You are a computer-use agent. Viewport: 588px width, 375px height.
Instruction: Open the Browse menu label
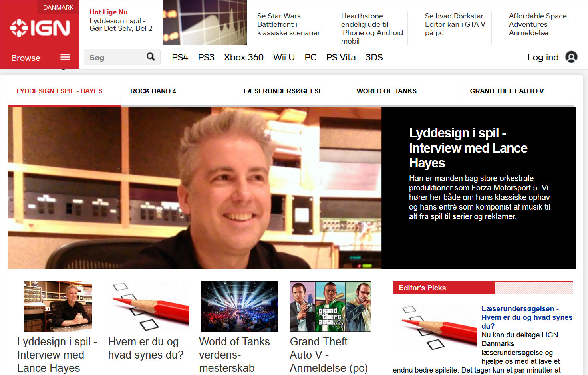coord(26,58)
